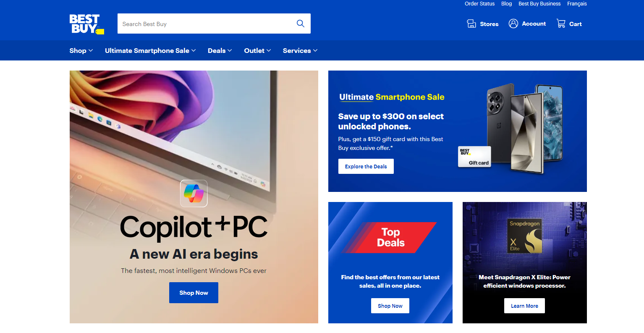Click the Explore the Deals button
Image resolution: width=644 pixels, height=333 pixels.
(366, 166)
